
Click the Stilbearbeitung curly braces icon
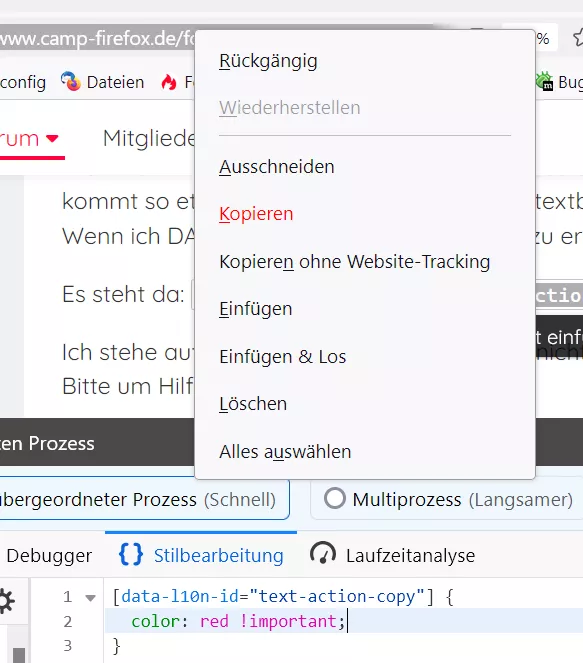131,554
